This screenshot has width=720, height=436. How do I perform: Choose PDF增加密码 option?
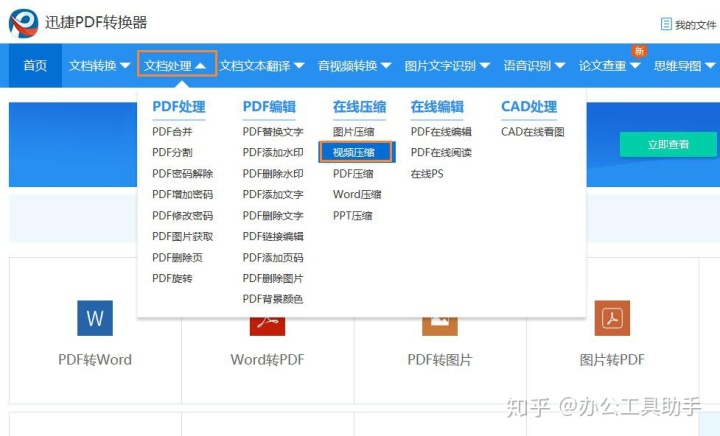pos(182,195)
